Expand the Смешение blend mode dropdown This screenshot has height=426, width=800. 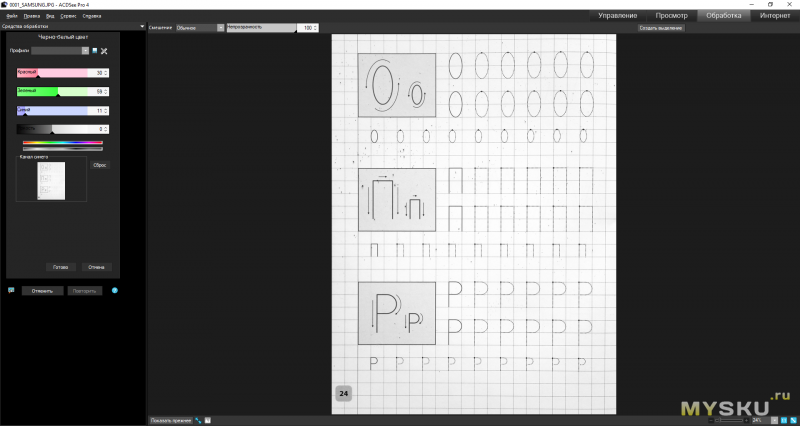pyautogui.click(x=220, y=28)
